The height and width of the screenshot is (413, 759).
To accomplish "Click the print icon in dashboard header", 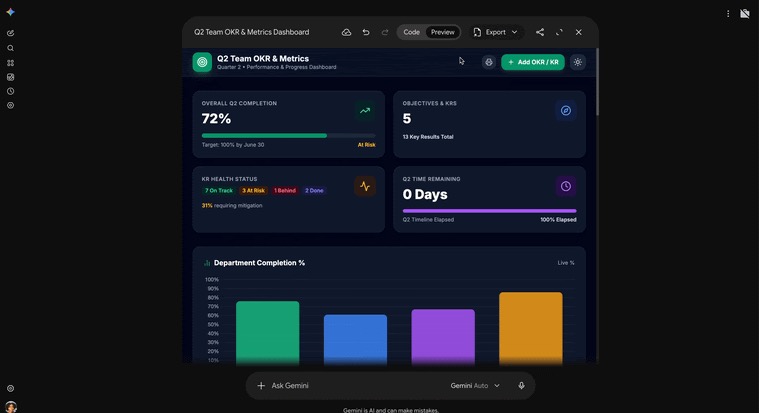I will [489, 62].
